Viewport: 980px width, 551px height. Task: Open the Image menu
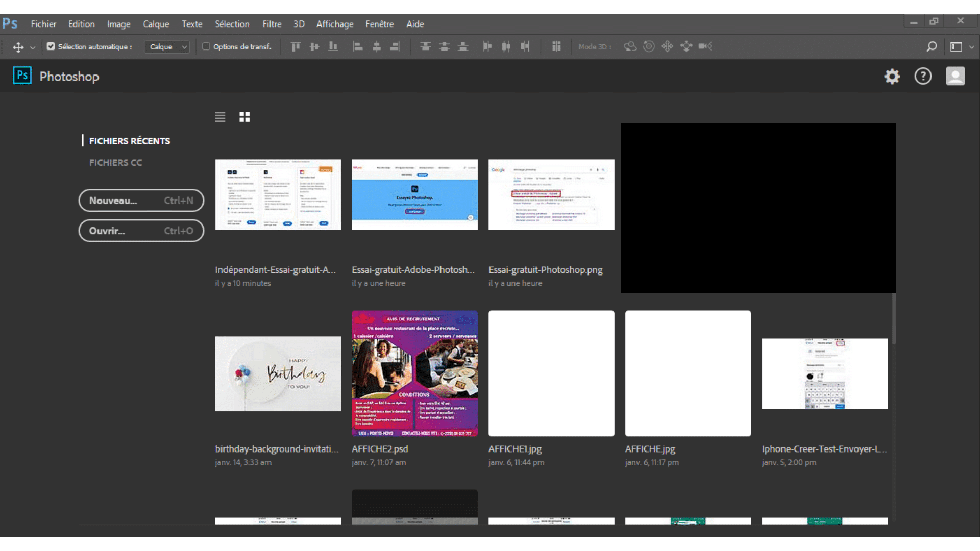click(118, 24)
